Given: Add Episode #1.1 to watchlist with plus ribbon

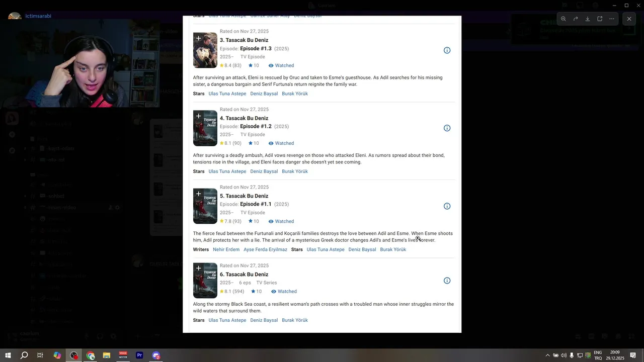Looking at the screenshot, I should (198, 194).
